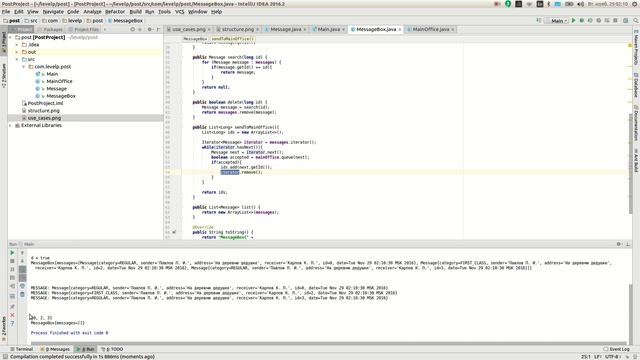The image size is (640, 360).
Task: Switch to MainOffice.java editor tab
Action: [x=431, y=29]
